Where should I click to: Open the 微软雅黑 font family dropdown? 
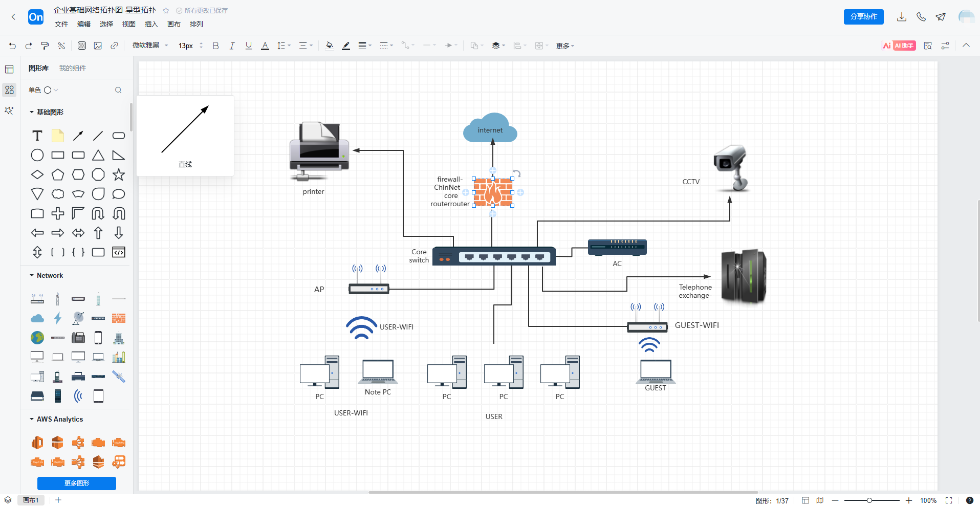click(150, 46)
